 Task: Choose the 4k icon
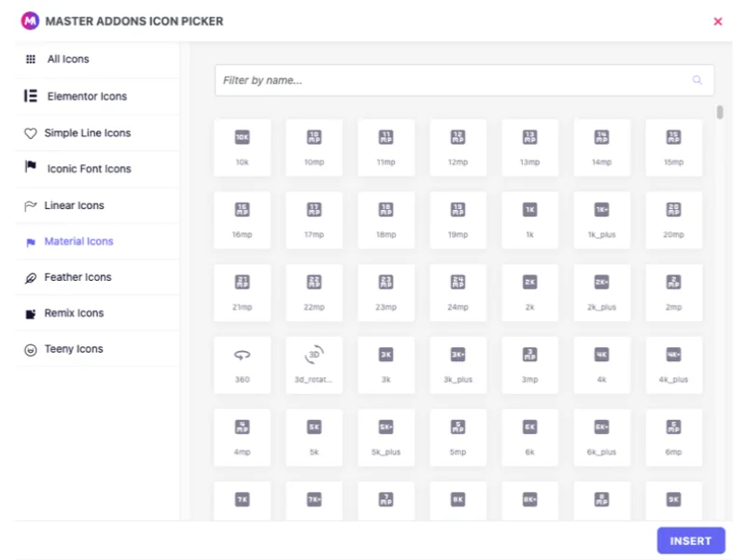601,365
